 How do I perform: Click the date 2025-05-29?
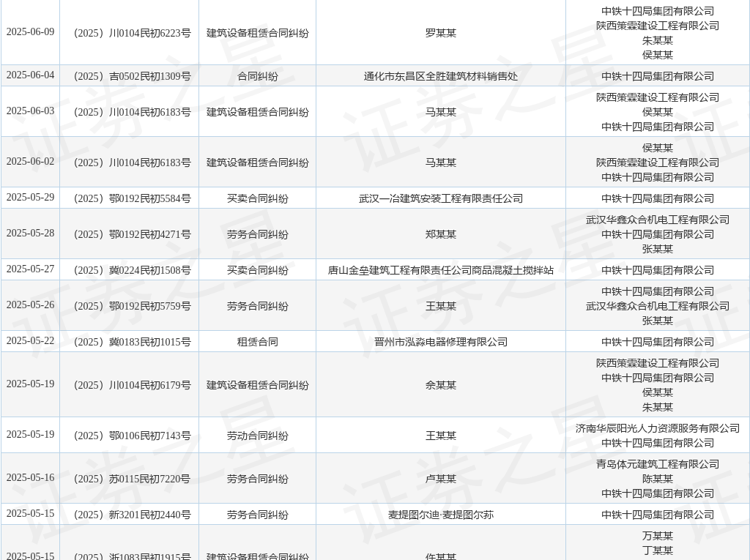click(30, 197)
